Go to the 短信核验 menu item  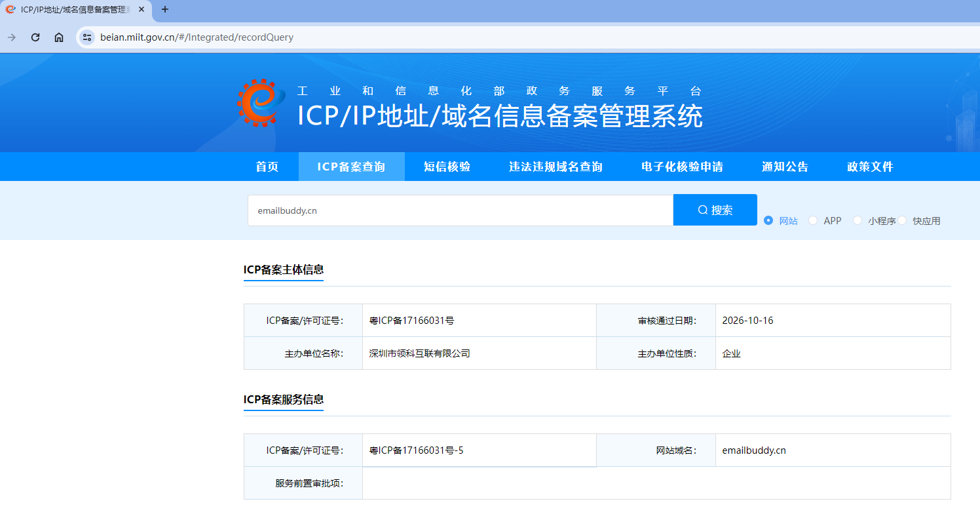[447, 167]
